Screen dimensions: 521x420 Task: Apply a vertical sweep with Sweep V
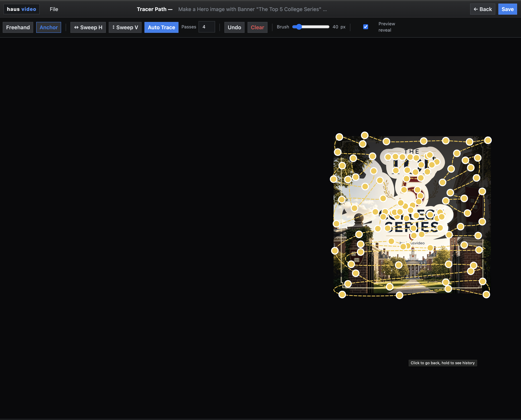point(125,27)
